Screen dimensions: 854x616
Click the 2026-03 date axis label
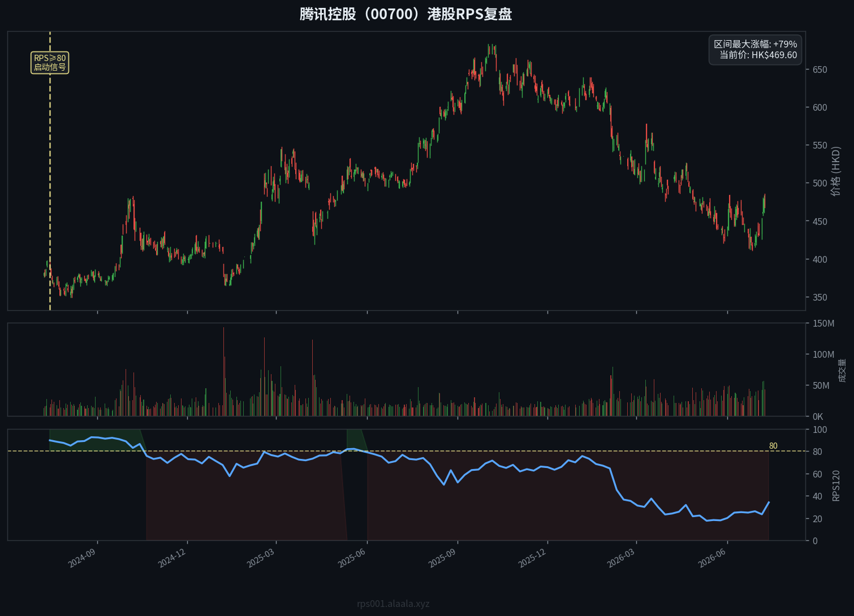621,558
